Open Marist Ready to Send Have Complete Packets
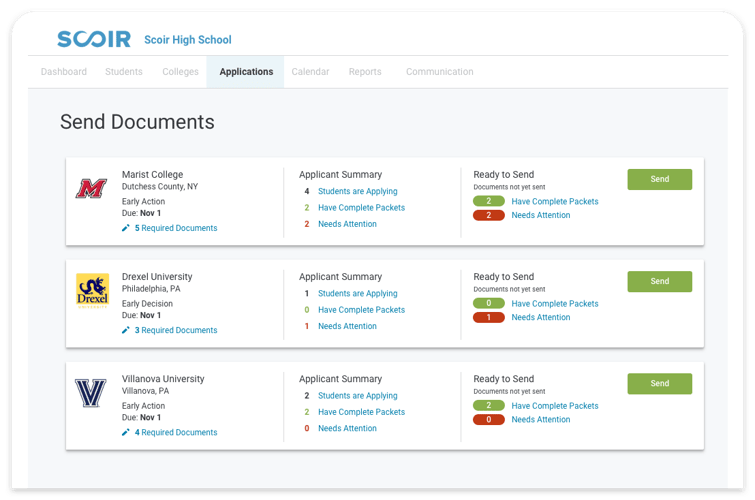Viewport: 755px width, 500px height. pos(555,201)
